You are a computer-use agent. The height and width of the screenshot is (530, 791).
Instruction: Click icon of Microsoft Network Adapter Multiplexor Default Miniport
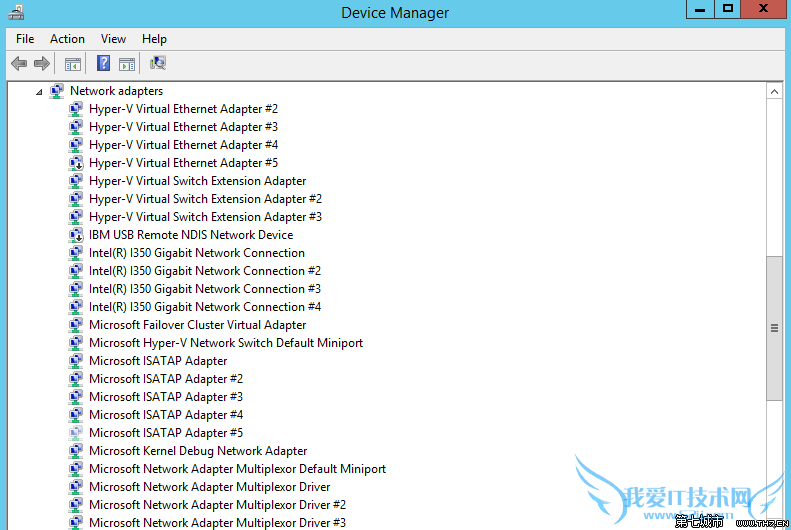click(76, 469)
